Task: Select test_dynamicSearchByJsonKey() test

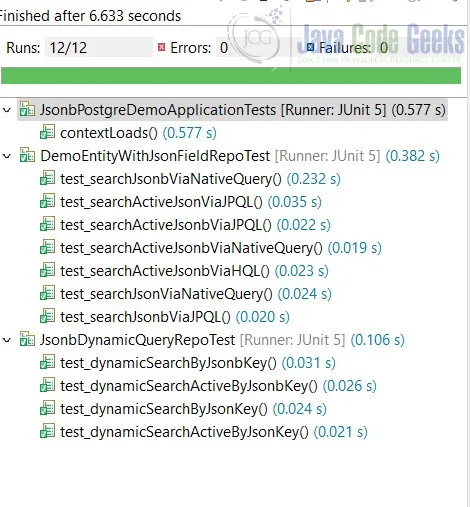Action: click(193, 409)
